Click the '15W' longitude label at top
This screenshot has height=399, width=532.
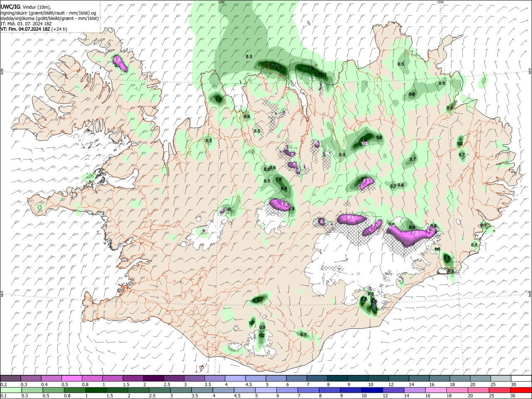click(x=440, y=2)
